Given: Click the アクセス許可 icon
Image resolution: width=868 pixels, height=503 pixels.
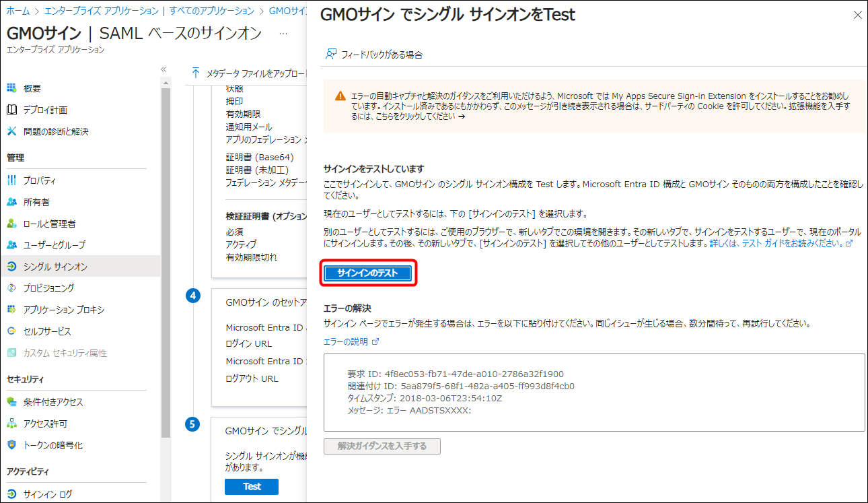Looking at the screenshot, I should pyautogui.click(x=11, y=424).
